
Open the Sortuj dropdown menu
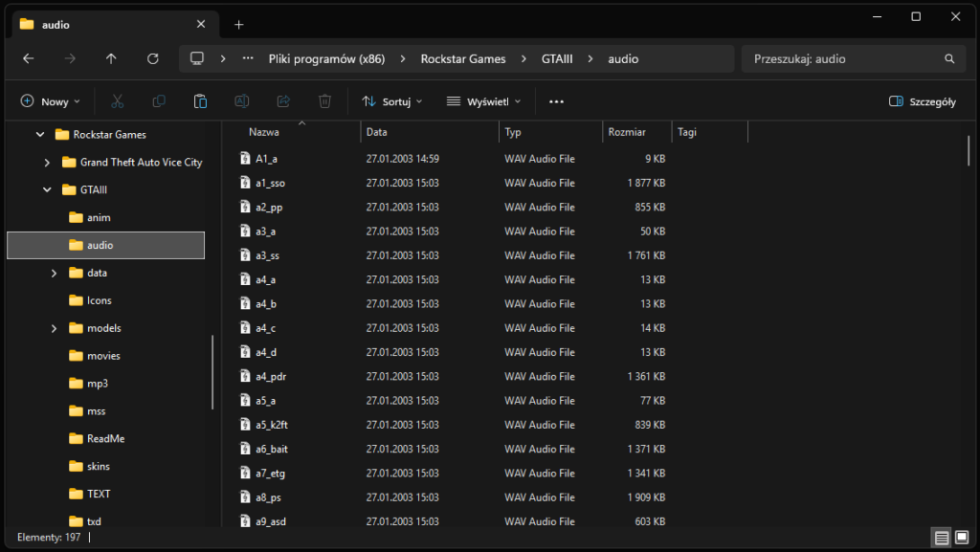[x=392, y=101]
